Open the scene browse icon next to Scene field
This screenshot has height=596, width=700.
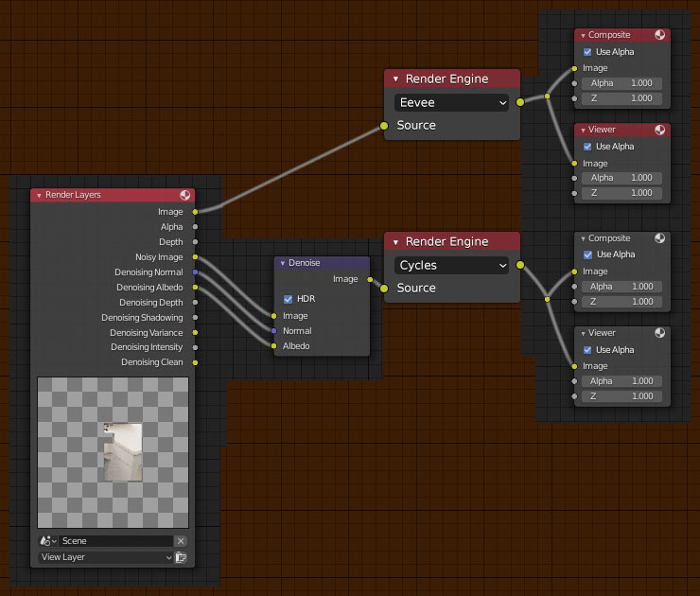pos(48,541)
